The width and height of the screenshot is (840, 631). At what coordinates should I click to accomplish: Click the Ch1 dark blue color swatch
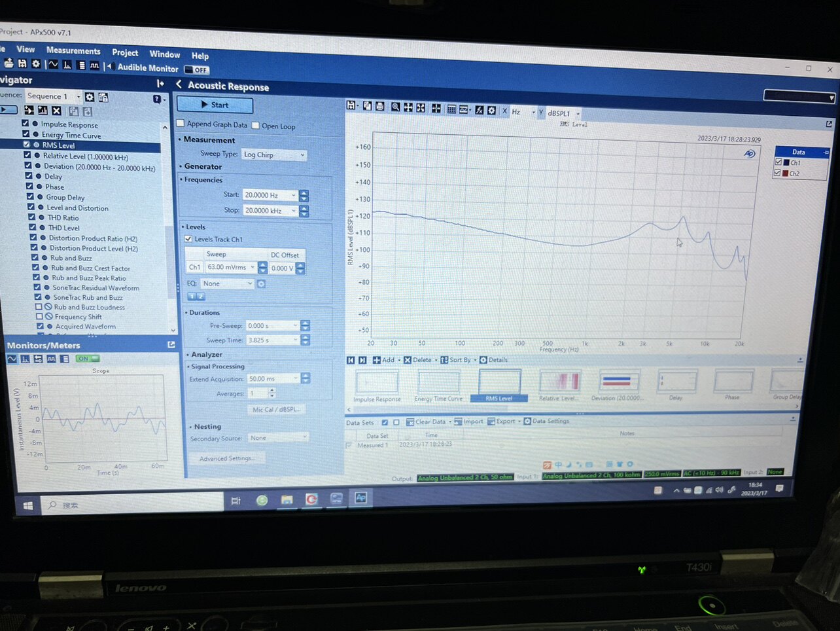786,162
